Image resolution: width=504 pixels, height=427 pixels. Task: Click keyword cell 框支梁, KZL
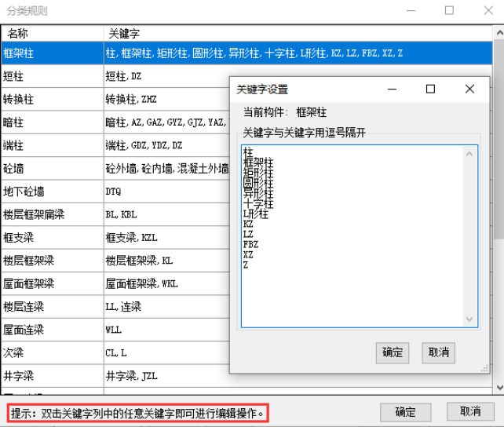point(166,238)
